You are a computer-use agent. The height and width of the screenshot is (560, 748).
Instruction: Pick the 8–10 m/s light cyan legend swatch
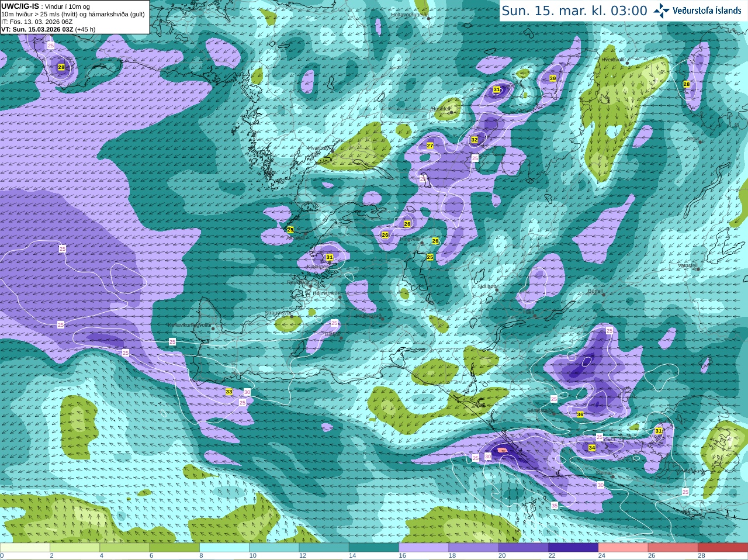click(x=224, y=548)
